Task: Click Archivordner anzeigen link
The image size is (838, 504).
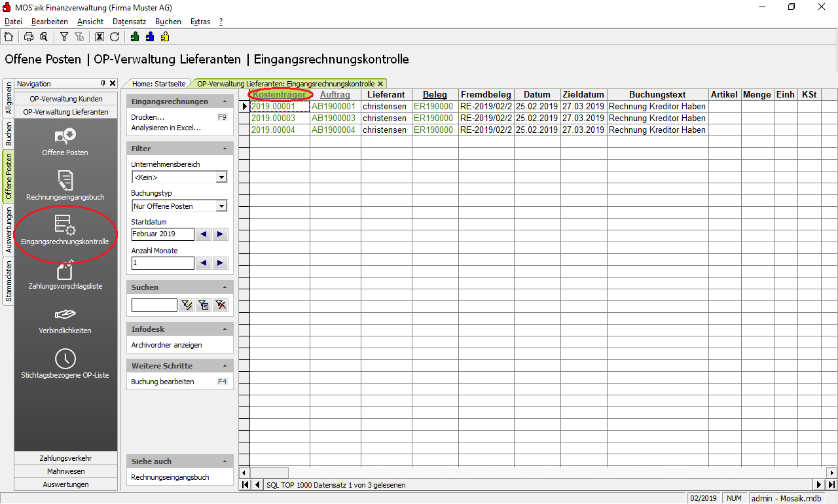Action: pyautogui.click(x=166, y=345)
